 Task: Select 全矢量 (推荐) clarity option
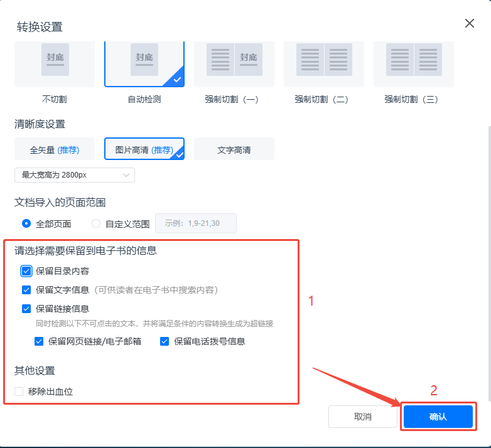pos(55,150)
